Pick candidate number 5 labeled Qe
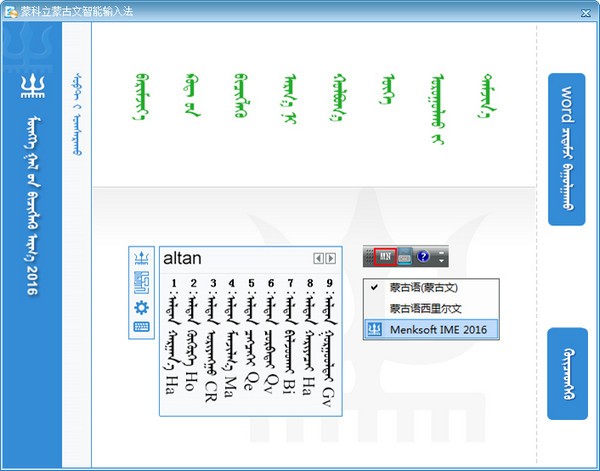Viewport: 600px width, 471px height. click(250, 340)
